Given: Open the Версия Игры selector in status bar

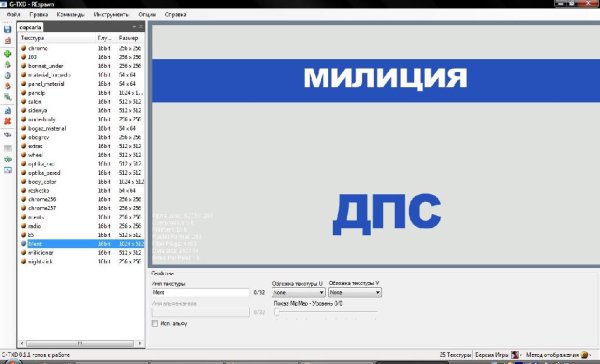Looking at the screenshot, I should tap(497, 355).
